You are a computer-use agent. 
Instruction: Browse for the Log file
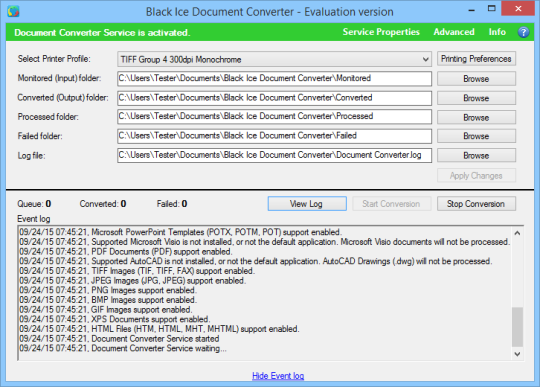476,155
